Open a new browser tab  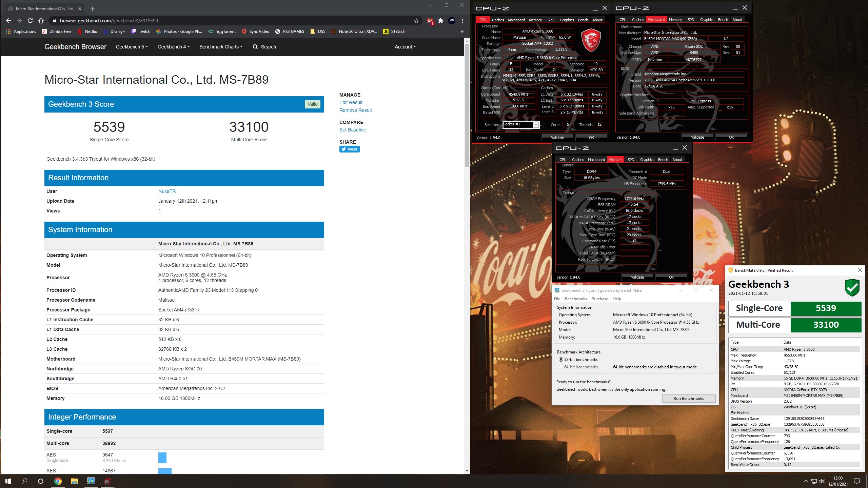pyautogui.click(x=93, y=8)
